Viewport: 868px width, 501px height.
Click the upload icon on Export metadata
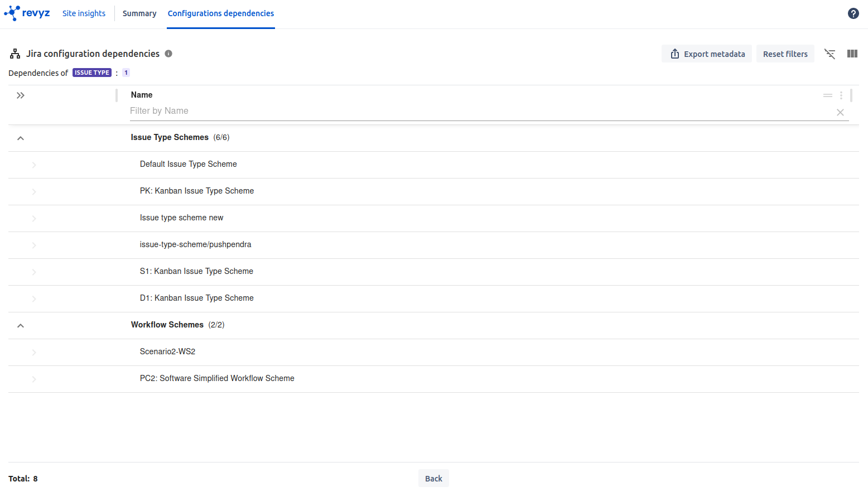tap(675, 54)
